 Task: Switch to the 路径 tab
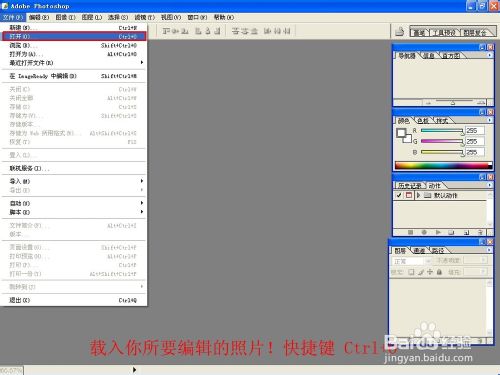pyautogui.click(x=438, y=250)
